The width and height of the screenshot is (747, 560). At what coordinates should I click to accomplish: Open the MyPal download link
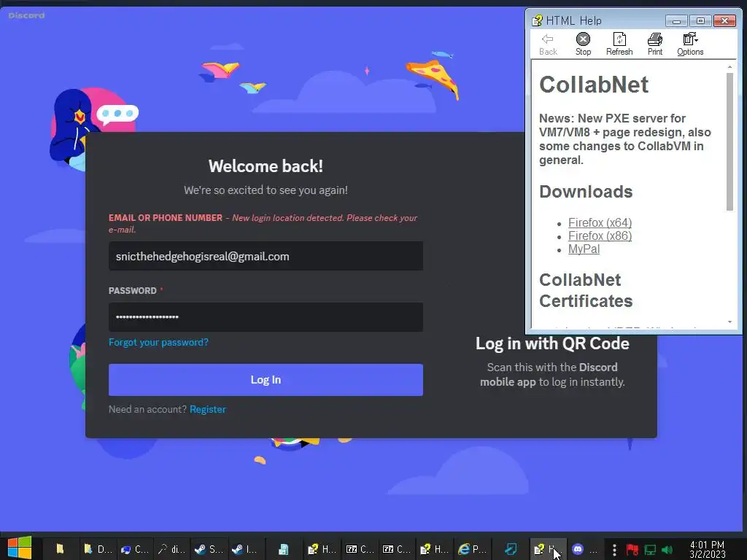point(584,249)
